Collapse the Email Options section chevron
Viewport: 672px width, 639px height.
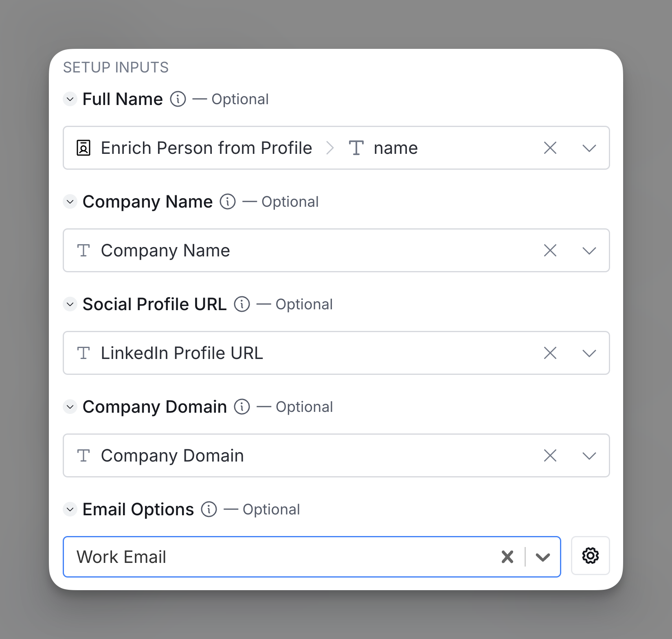pyautogui.click(x=70, y=509)
